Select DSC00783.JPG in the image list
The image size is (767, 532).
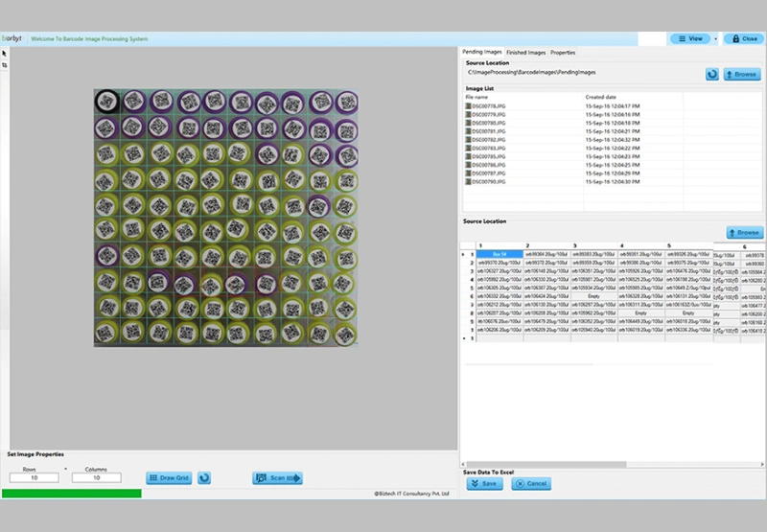click(489, 148)
